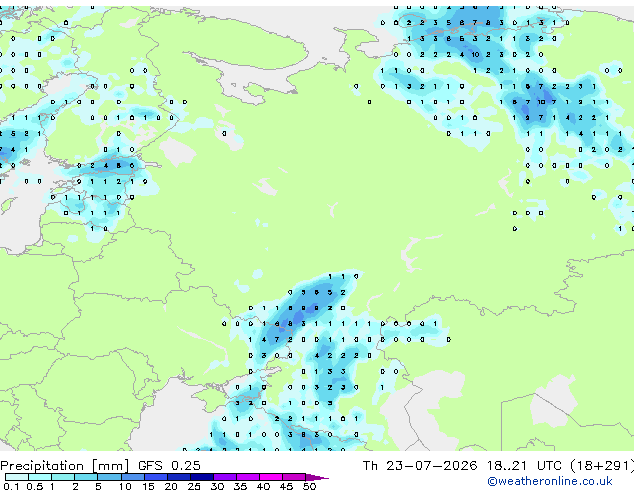Click the arrow tip above 50 on legend
634x490 pixels.
pyautogui.click(x=317, y=477)
